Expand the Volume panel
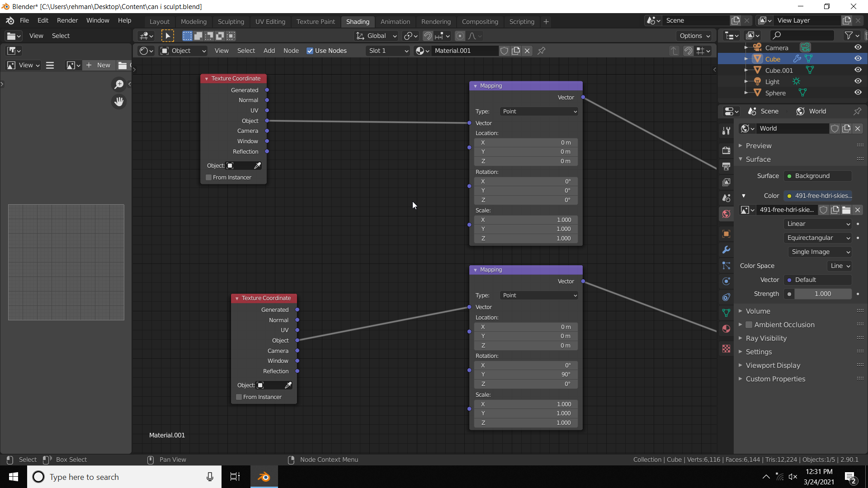 (x=758, y=311)
